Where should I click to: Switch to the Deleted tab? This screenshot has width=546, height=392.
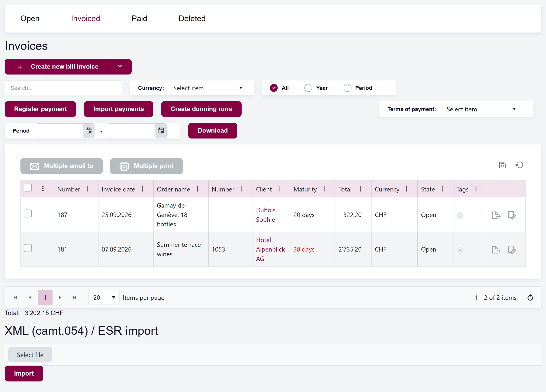tap(192, 19)
